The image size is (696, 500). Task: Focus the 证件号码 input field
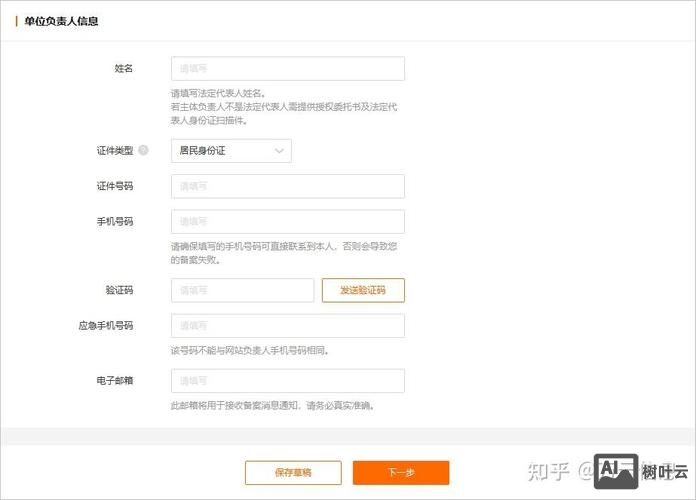point(288,186)
